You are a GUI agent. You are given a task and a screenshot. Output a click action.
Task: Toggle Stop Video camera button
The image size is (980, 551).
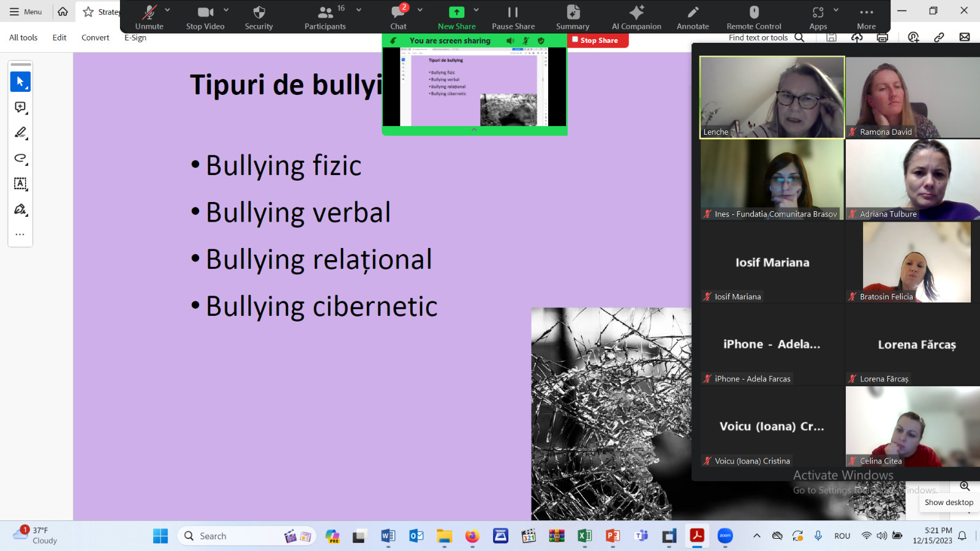coord(205,17)
